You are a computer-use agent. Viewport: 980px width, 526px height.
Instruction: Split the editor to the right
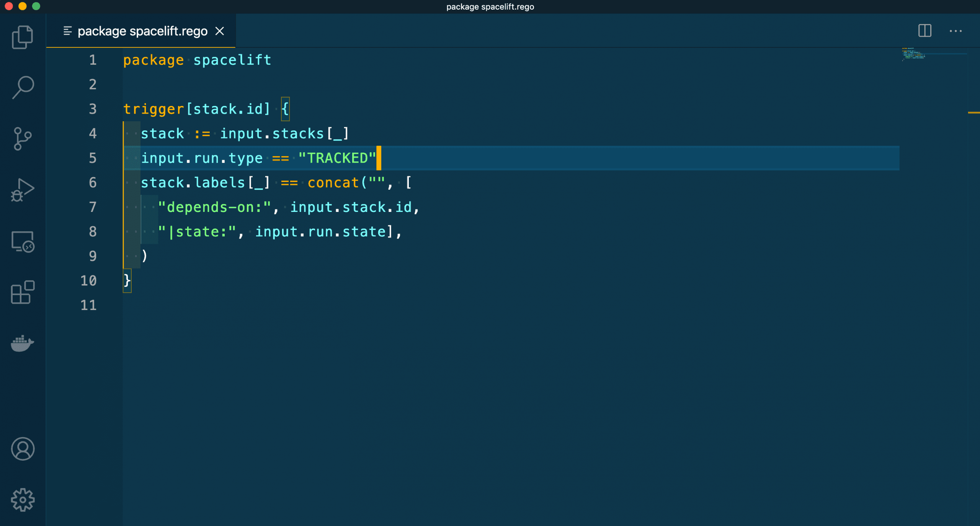(x=924, y=31)
